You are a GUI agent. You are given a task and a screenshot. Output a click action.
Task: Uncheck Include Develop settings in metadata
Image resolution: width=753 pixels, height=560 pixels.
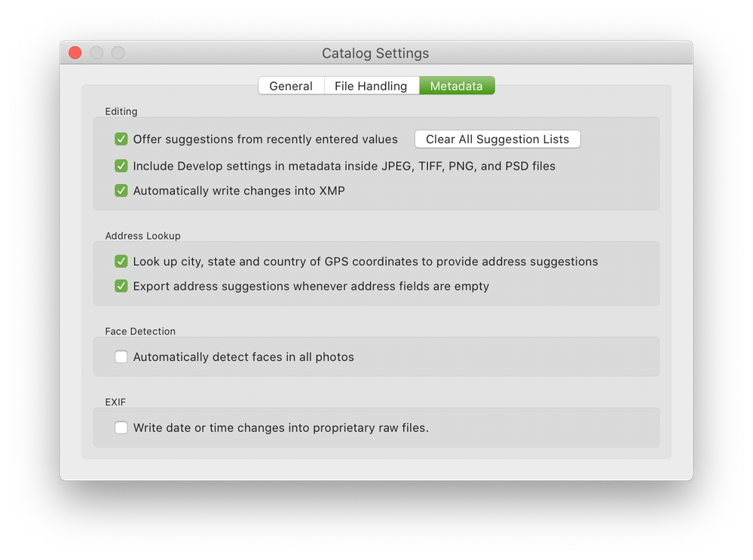click(x=121, y=166)
